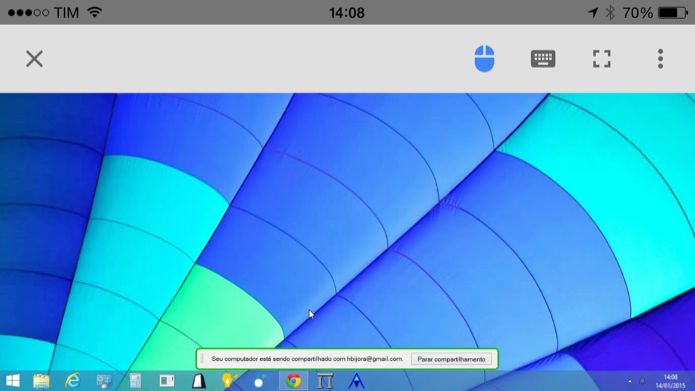Open the taskbar clock and date
The image size is (695, 391).
tap(670, 381)
